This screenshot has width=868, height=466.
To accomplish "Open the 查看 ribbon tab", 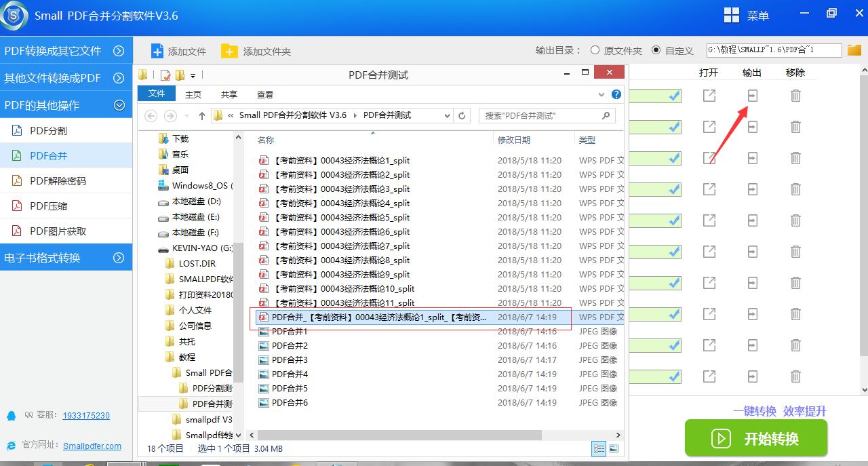I will click(x=265, y=94).
